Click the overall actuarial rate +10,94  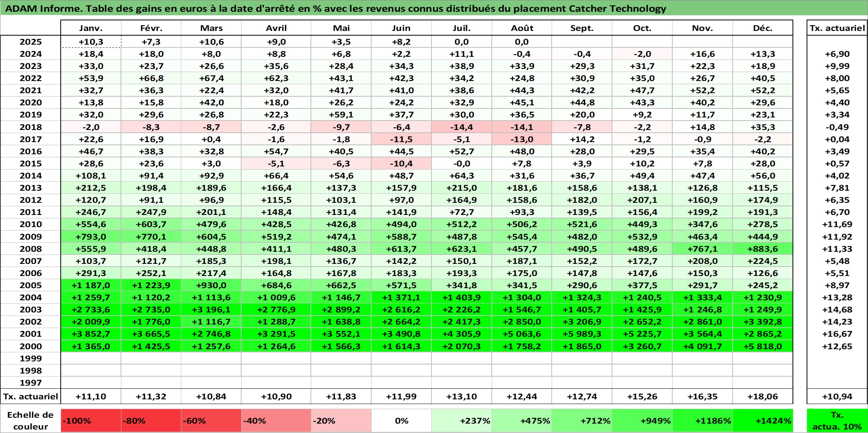[837, 397]
